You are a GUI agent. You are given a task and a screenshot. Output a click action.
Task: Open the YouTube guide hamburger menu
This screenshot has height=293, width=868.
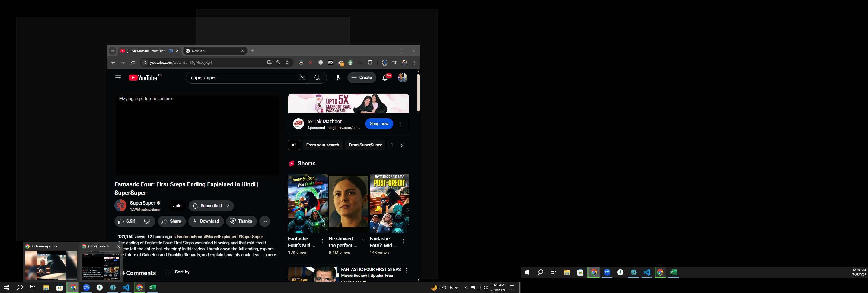click(x=118, y=78)
